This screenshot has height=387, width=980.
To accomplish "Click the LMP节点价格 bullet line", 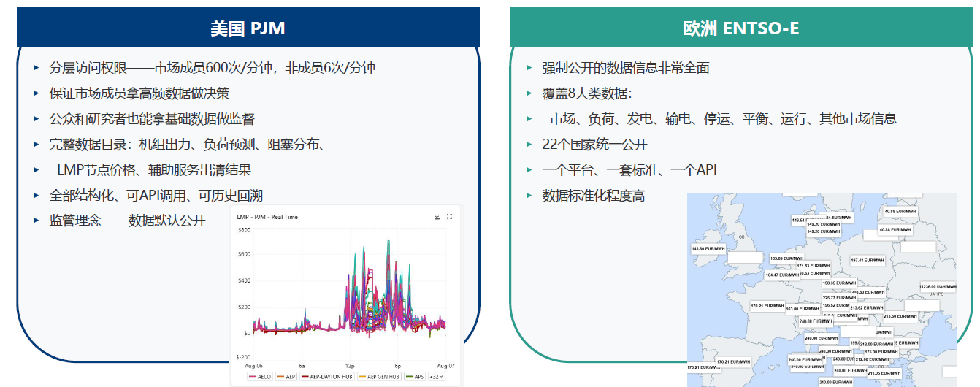I will point(154,170).
